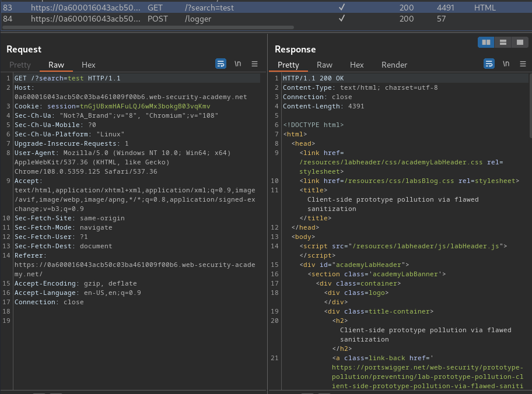Switch to side-by-side layout view
The width and height of the screenshot is (532, 394).
click(x=486, y=42)
